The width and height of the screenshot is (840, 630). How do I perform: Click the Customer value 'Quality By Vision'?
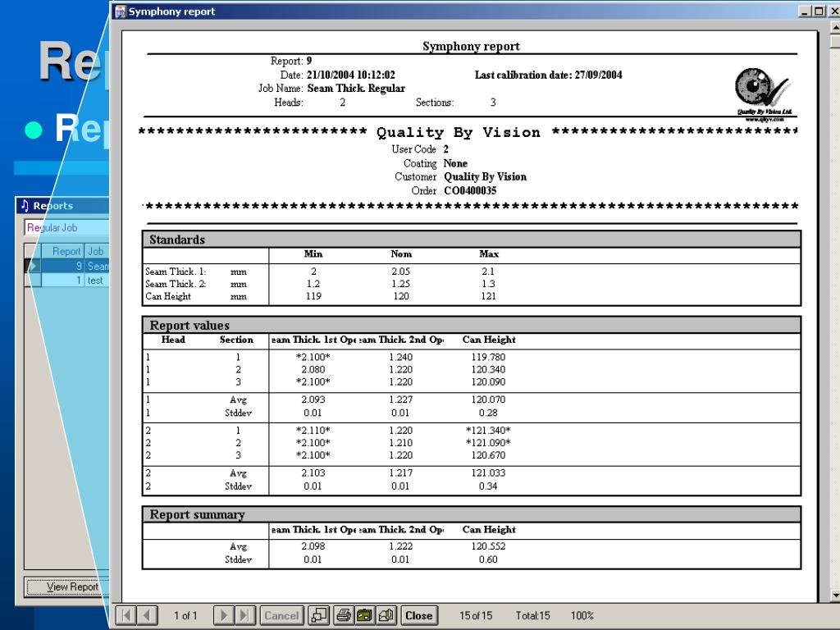[486, 177]
